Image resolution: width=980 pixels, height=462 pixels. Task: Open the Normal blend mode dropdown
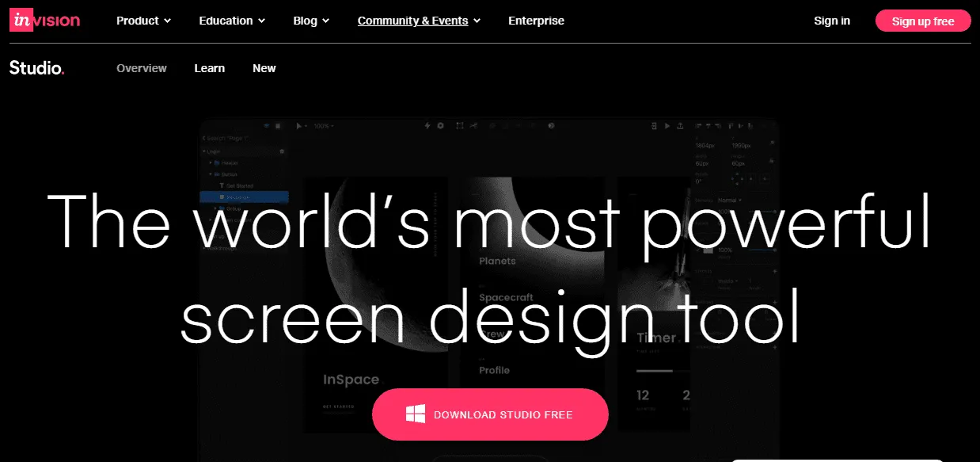coord(729,200)
